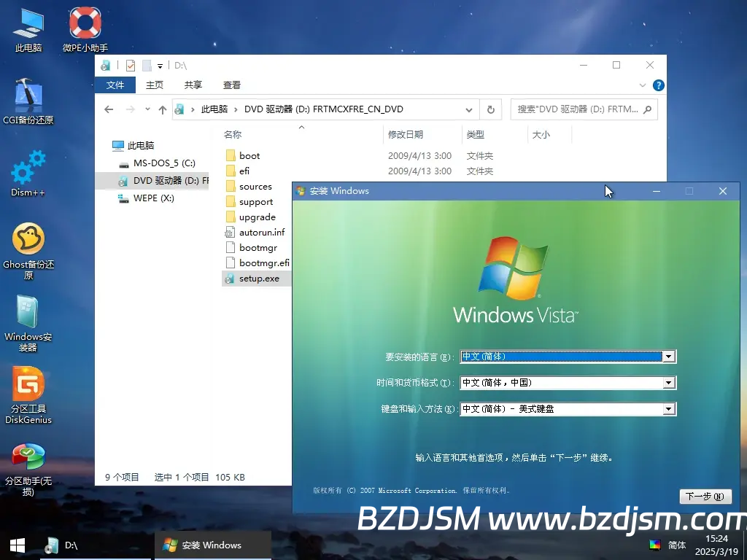
Task: Click the Explorer help question icon
Action: (x=659, y=85)
